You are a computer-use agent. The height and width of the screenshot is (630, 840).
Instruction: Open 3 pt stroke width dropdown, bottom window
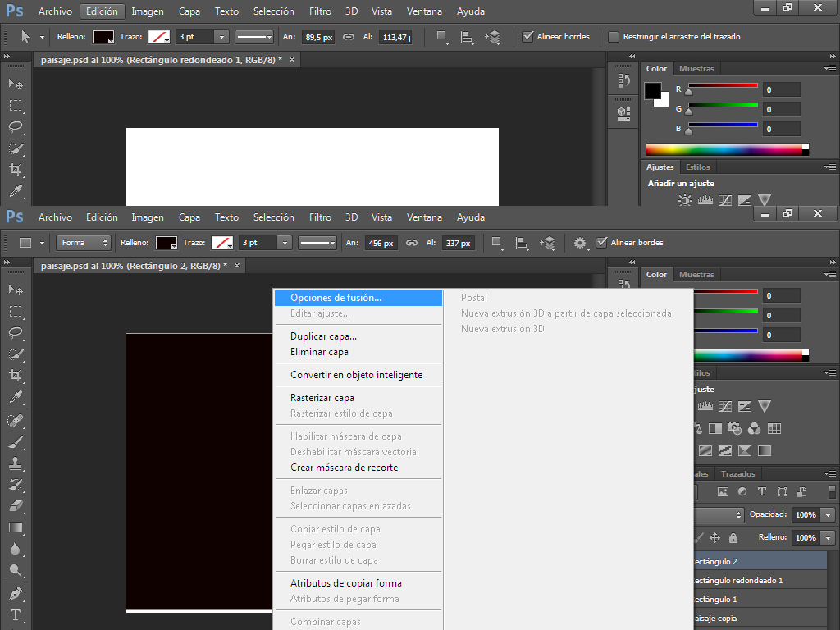pyautogui.click(x=285, y=243)
